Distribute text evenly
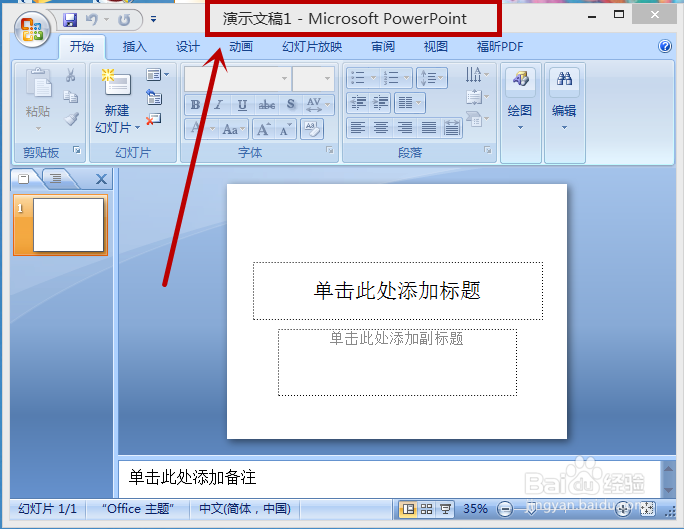The width and height of the screenshot is (684, 529). [451, 128]
